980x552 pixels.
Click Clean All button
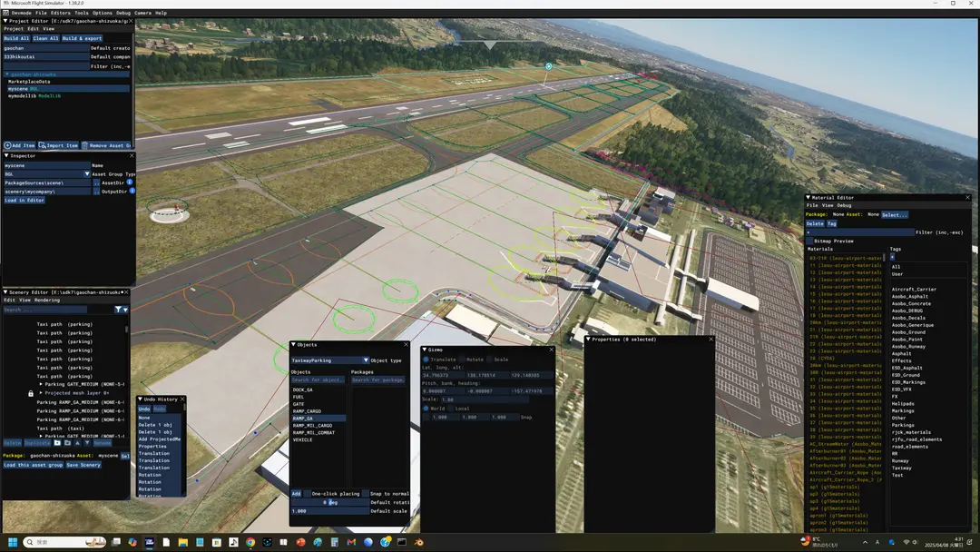(45, 38)
